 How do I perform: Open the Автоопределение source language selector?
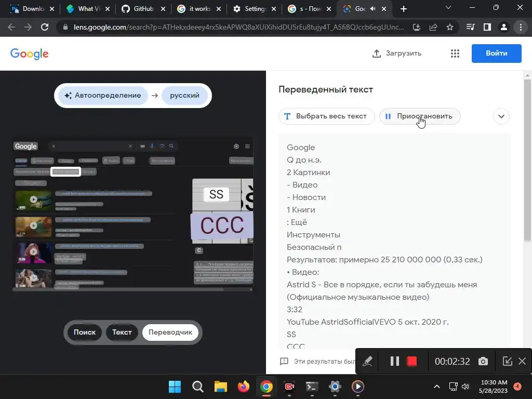pos(103,96)
